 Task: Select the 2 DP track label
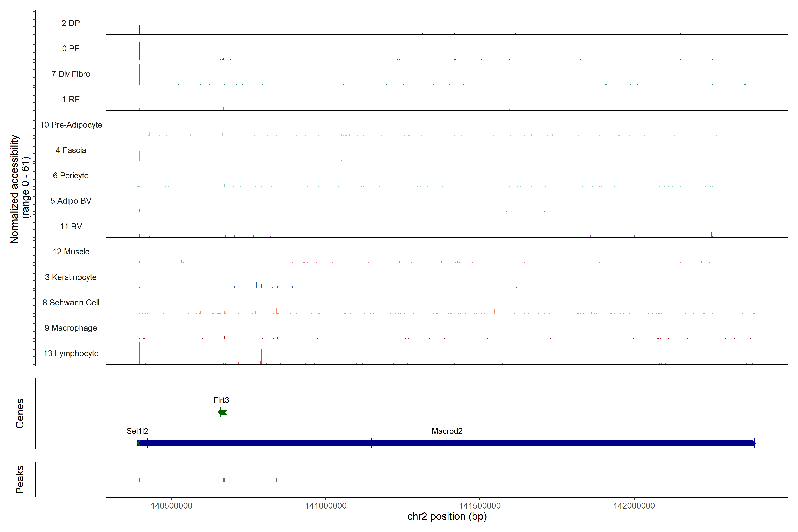[70, 23]
